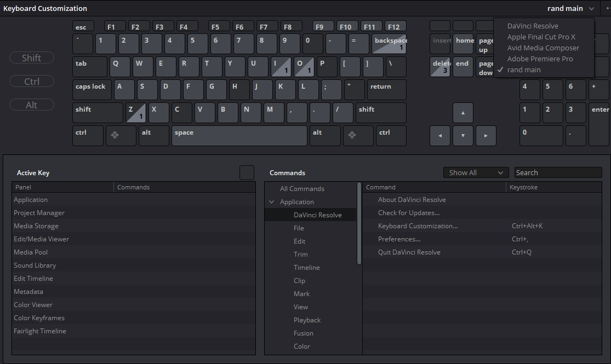611x364 pixels.
Task: Select the backspace key on virtual keyboard
Action: 389,44
